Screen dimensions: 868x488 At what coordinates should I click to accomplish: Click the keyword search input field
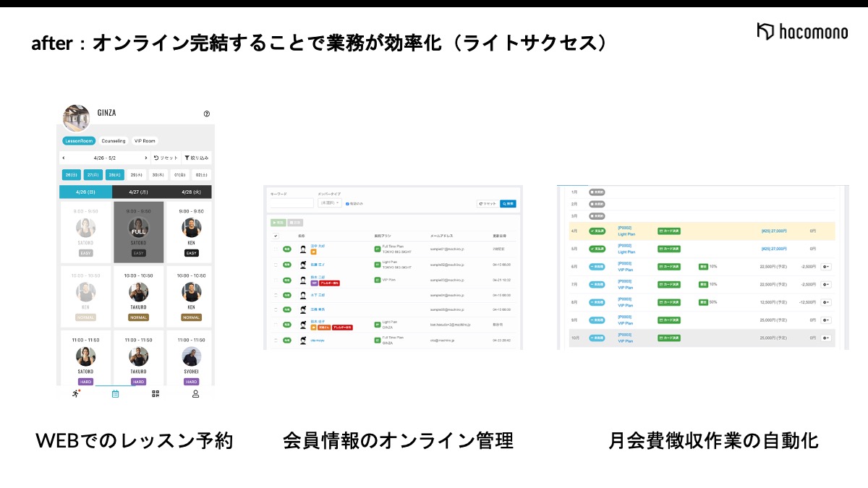[292, 203]
